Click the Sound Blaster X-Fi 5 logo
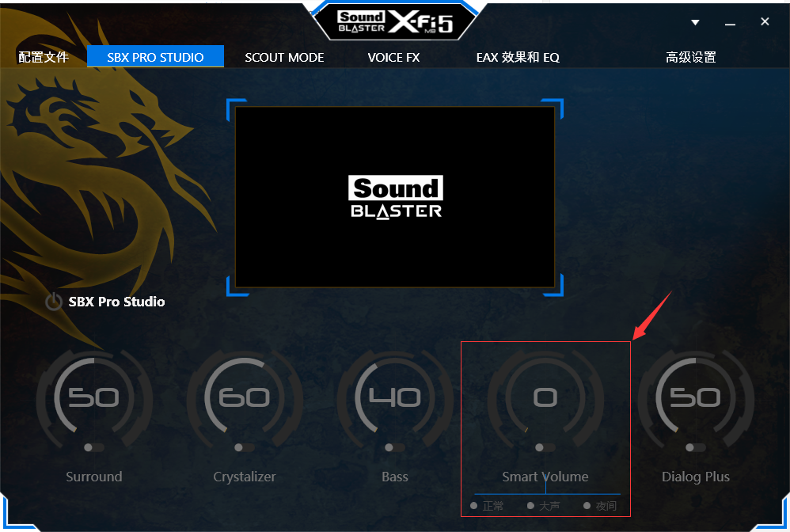This screenshot has width=790, height=532. 395,21
